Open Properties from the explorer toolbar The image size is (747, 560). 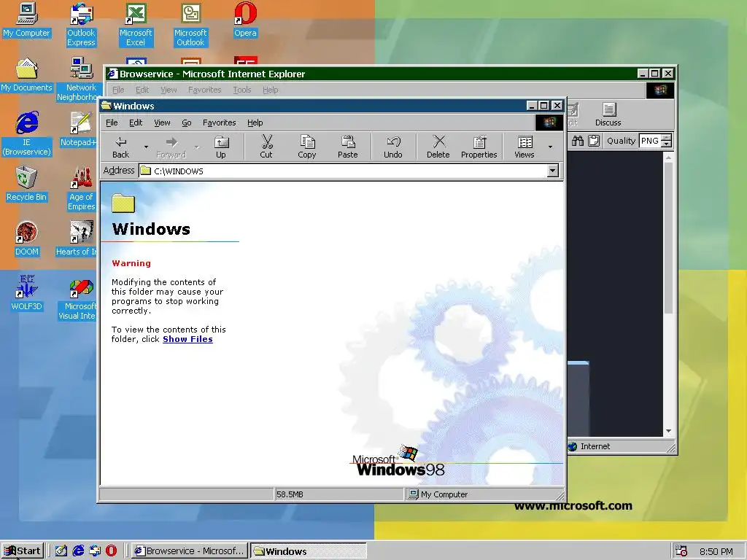coord(479,147)
